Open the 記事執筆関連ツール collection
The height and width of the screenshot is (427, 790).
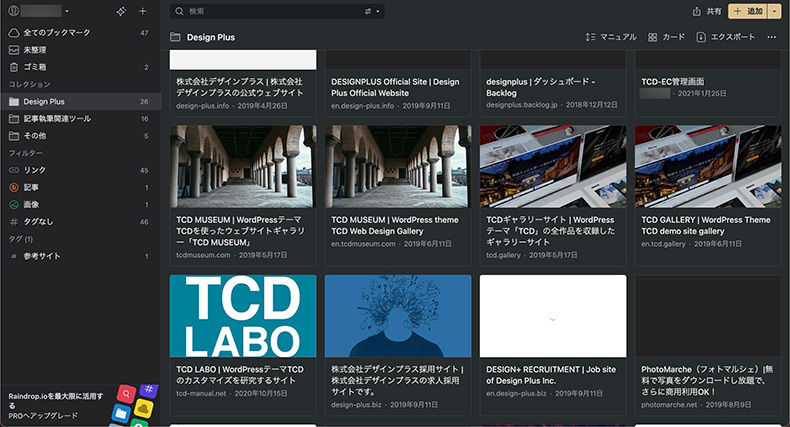click(81, 119)
